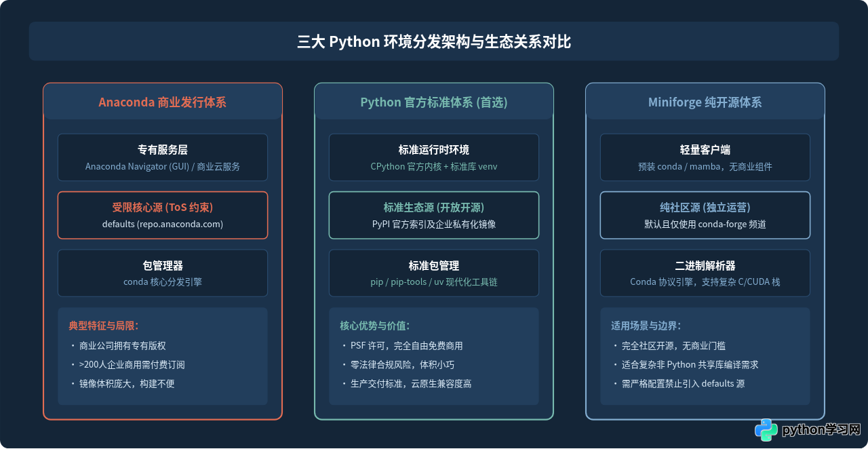This screenshot has width=868, height=449.
Task: Click bullet 商业公司拥有专有版权
Action: [x=123, y=346]
